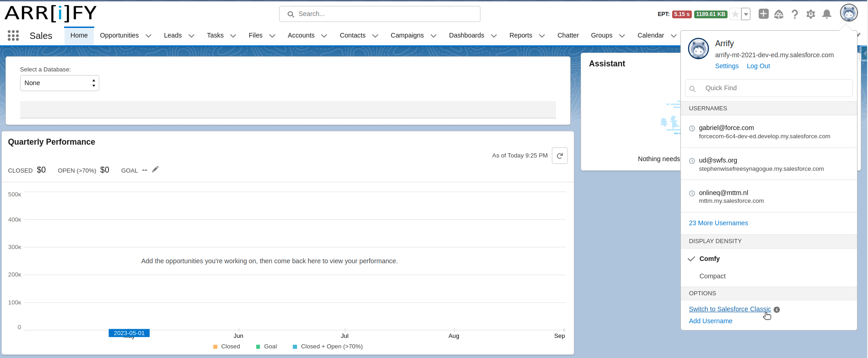This screenshot has width=868, height=358.
Task: Expand the Reports tab chevron
Action: coord(542,36)
